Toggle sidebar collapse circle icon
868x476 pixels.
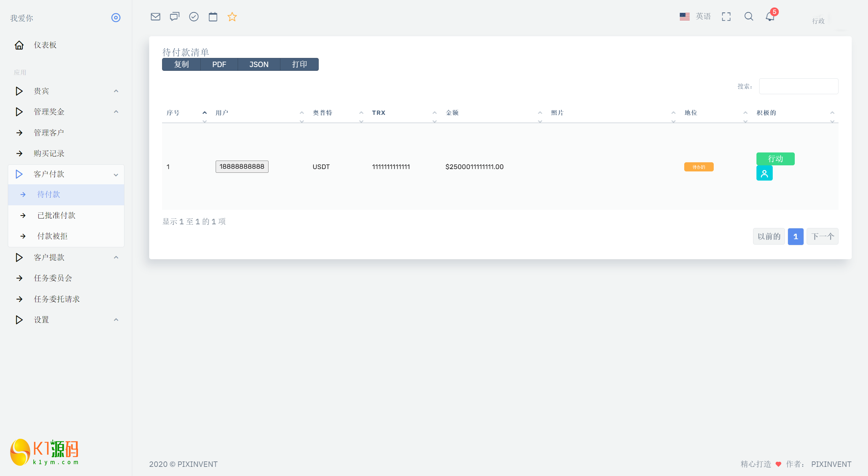point(116,18)
